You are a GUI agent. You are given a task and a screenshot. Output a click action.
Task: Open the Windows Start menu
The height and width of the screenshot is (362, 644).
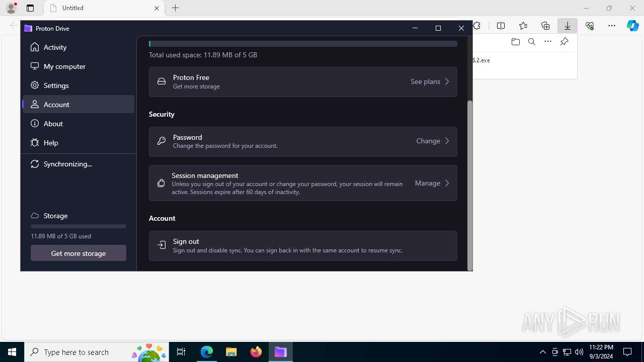[12, 352]
